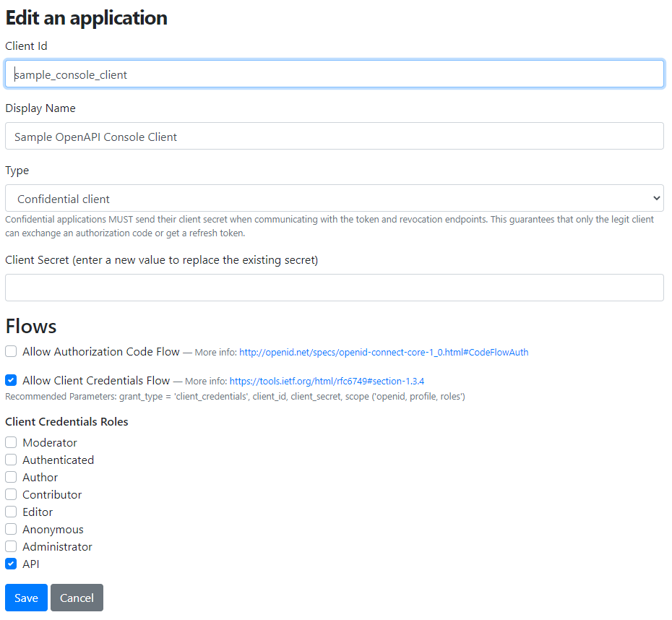The height and width of the screenshot is (620, 672).
Task: Click the Cancel button
Action: tap(77, 598)
